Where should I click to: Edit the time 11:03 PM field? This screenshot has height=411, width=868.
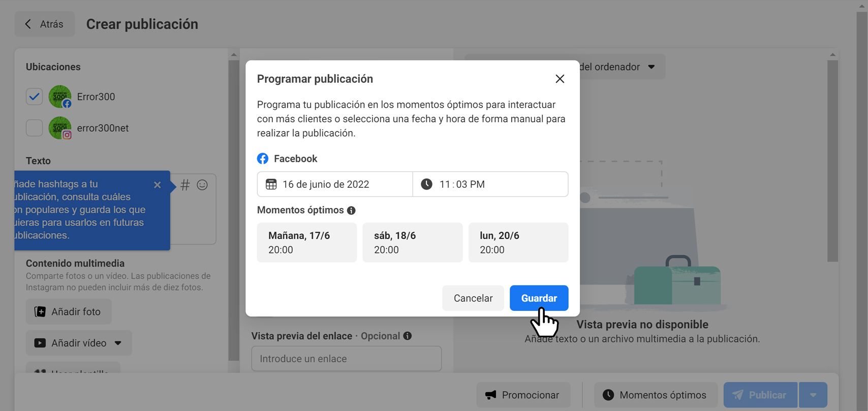(490, 184)
